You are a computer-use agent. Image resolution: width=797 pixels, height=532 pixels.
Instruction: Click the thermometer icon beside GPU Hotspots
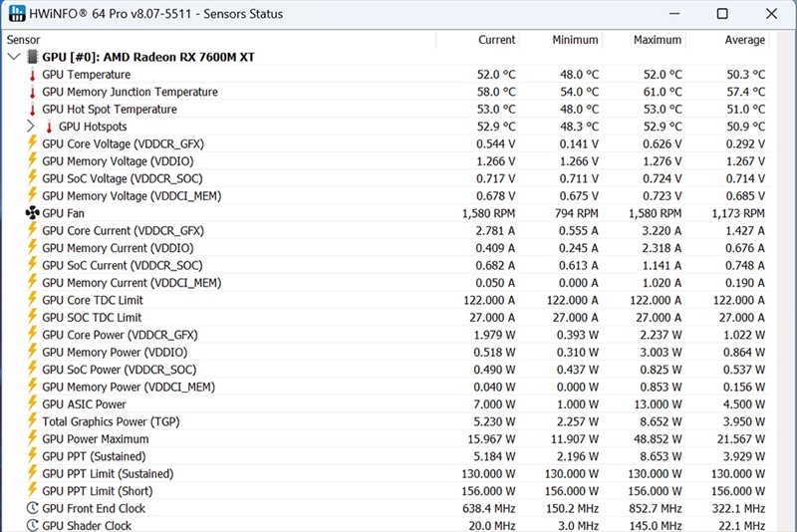(49, 127)
